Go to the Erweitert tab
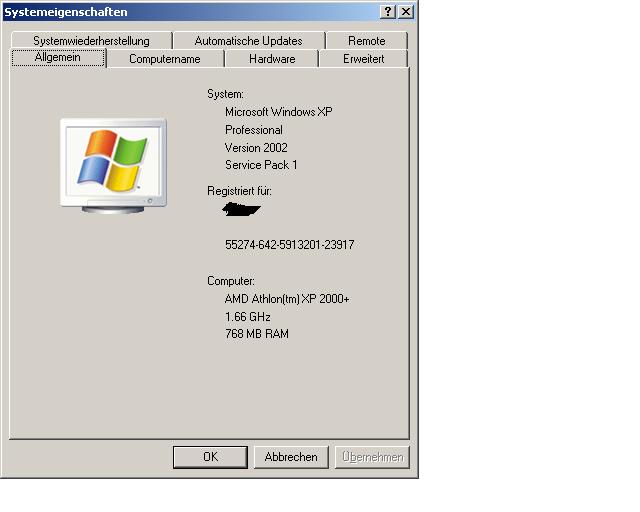 pyautogui.click(x=363, y=59)
